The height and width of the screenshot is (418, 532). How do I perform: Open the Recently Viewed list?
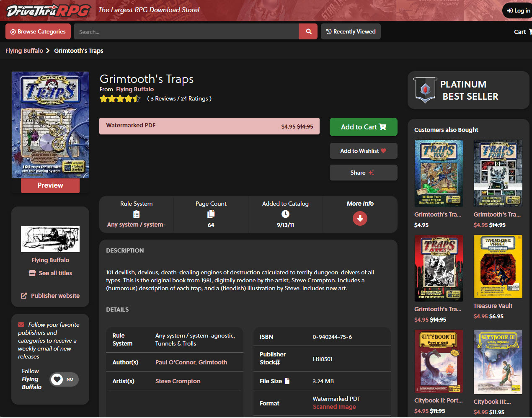[351, 31]
